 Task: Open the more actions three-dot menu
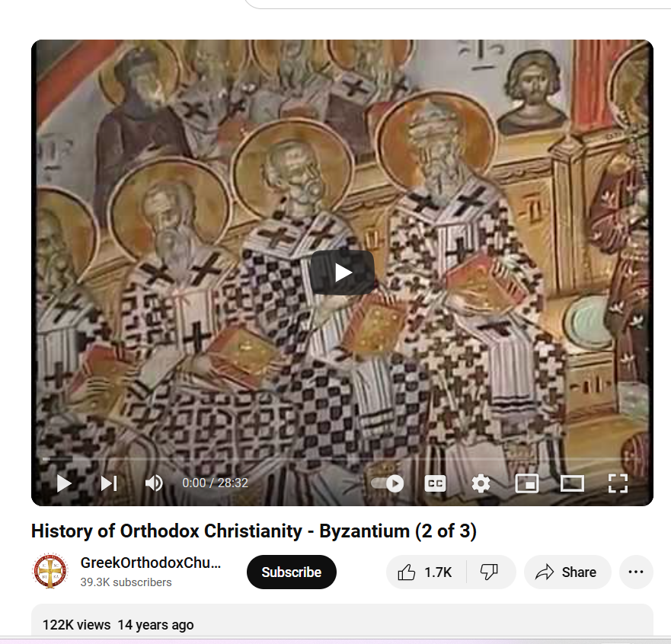pyautogui.click(x=636, y=572)
